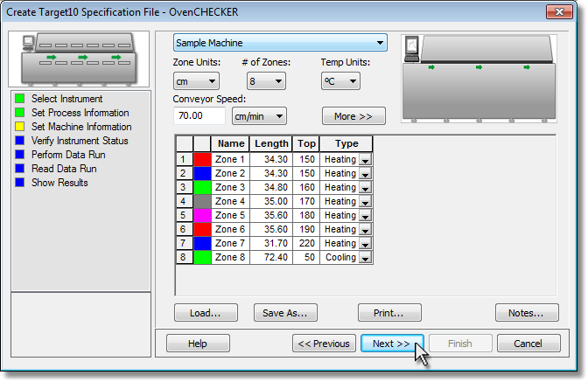Click the Zone 5 top temperature cell 180

(x=306, y=215)
